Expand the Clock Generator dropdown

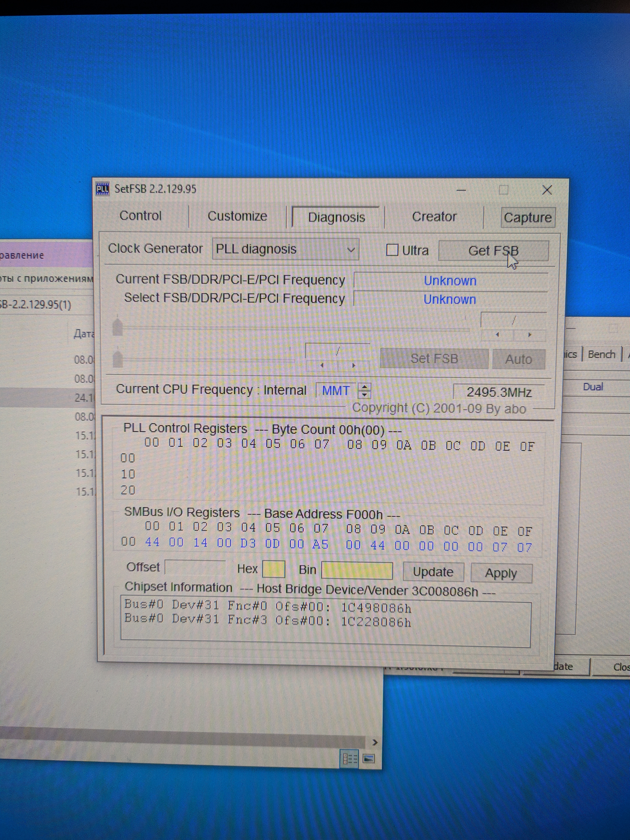click(x=351, y=250)
